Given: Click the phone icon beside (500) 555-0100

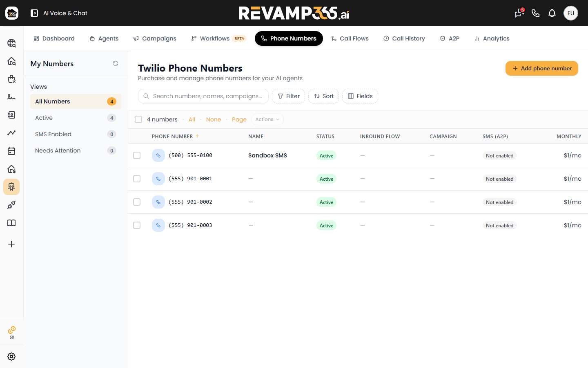Looking at the screenshot, I should [158, 155].
